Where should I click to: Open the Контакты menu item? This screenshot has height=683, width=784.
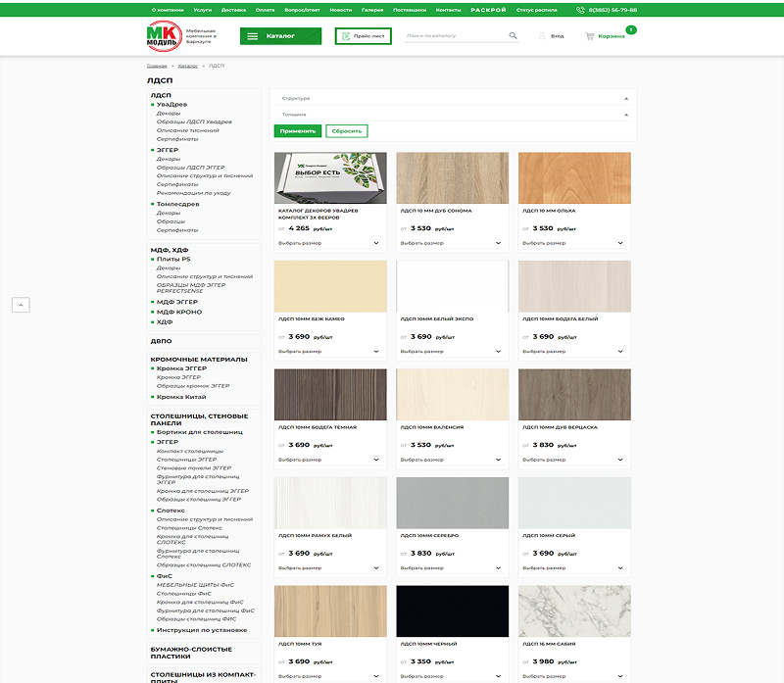[448, 9]
